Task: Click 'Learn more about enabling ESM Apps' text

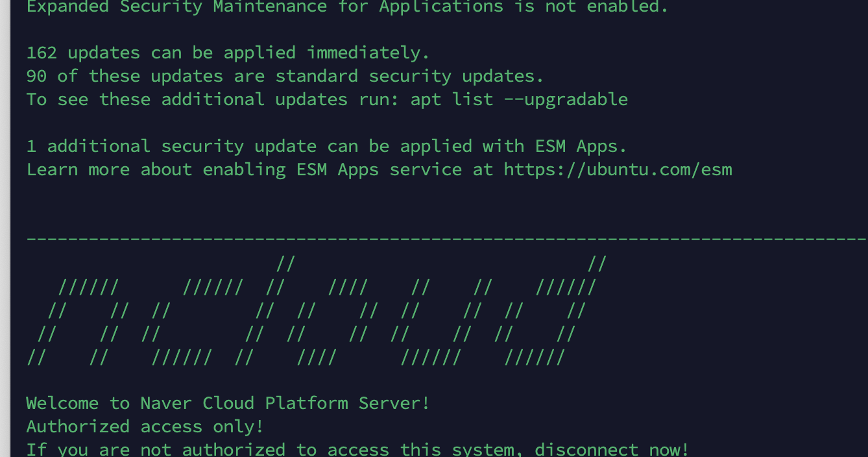Action: pyautogui.click(x=202, y=170)
